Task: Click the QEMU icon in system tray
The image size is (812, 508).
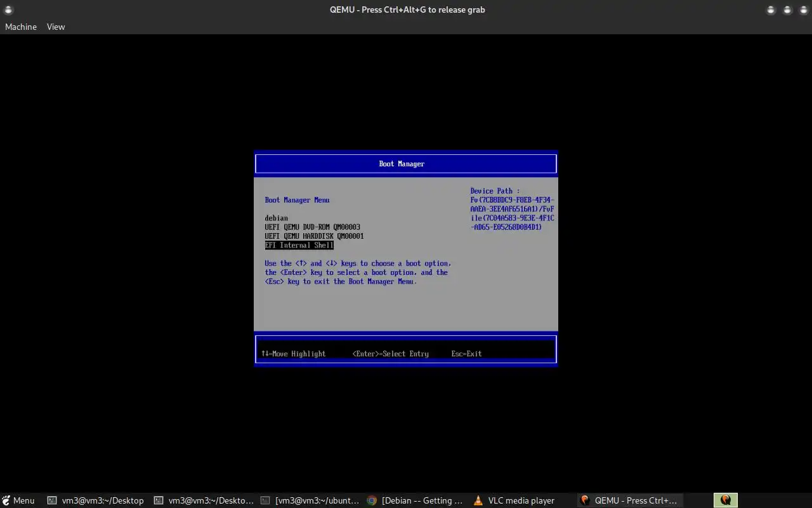Action: pyautogui.click(x=726, y=500)
